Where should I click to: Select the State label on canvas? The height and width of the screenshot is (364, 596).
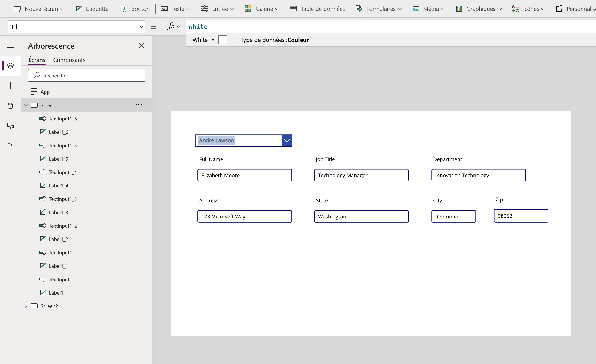coord(322,200)
